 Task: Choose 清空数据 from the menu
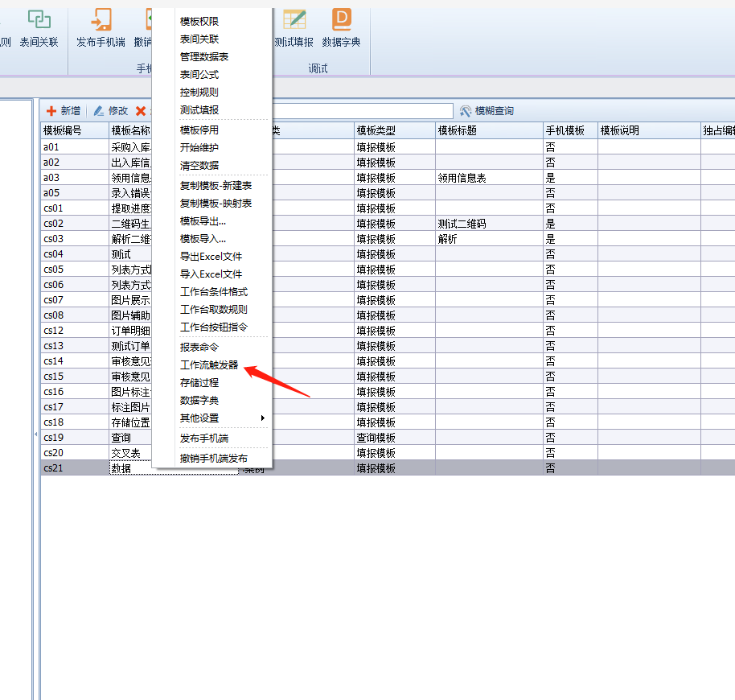[199, 166]
